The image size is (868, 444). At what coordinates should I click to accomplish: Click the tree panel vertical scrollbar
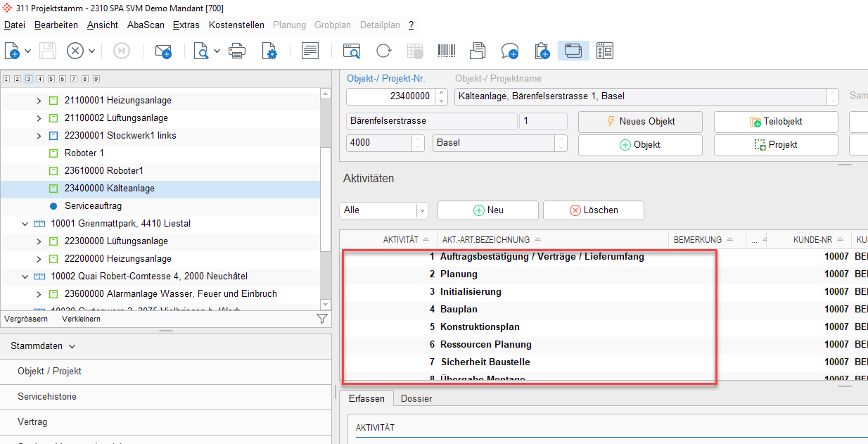click(325, 199)
